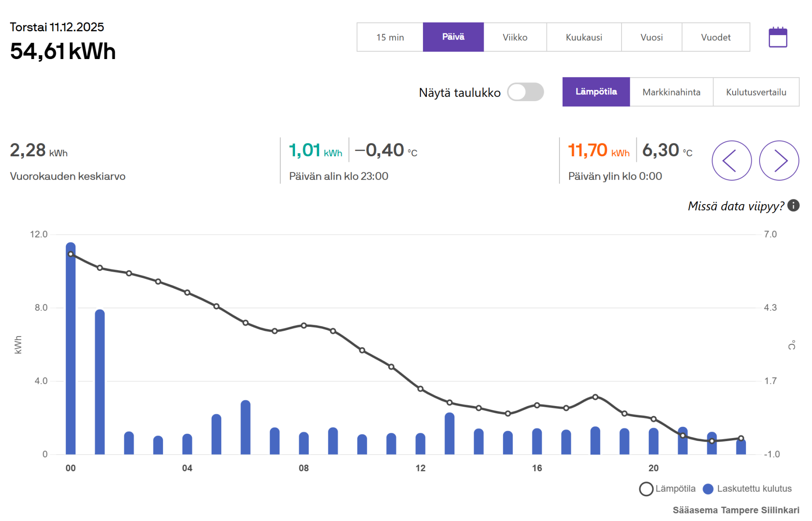Viewport: 812px width, 521px height.
Task: Toggle Lämpötila series in chart legend
Action: click(668, 489)
